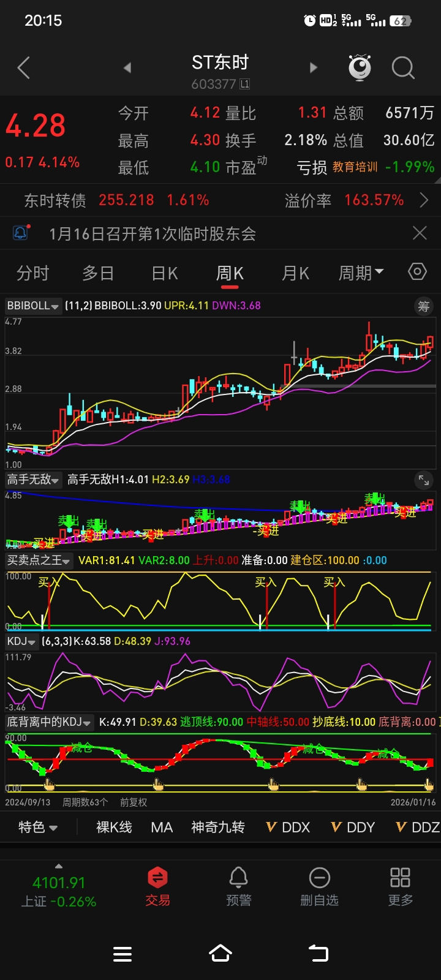Open the search magnifier icon

pyautogui.click(x=403, y=68)
